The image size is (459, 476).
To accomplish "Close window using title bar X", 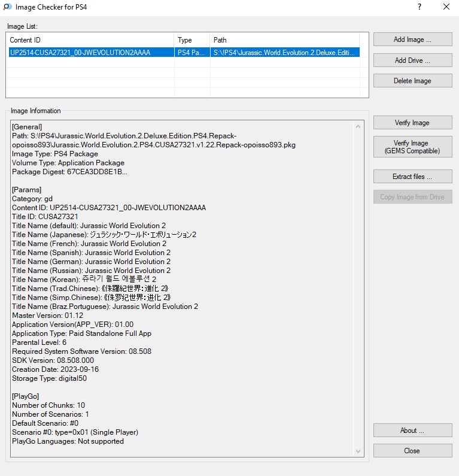I will click(446, 7).
